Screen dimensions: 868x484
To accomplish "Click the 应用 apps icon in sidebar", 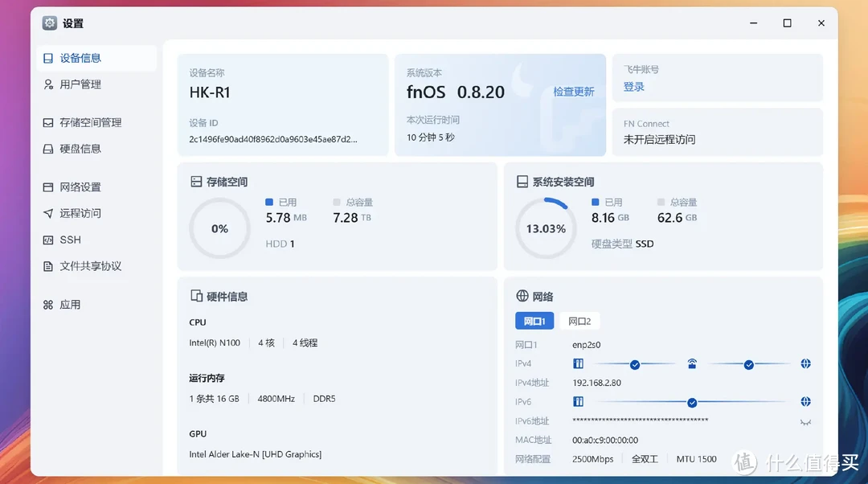I will click(48, 305).
